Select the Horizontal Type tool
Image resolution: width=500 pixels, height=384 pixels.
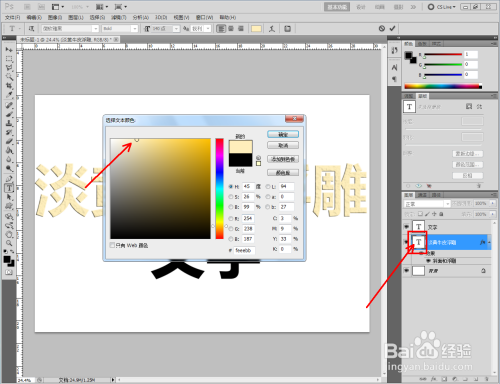click(9, 188)
